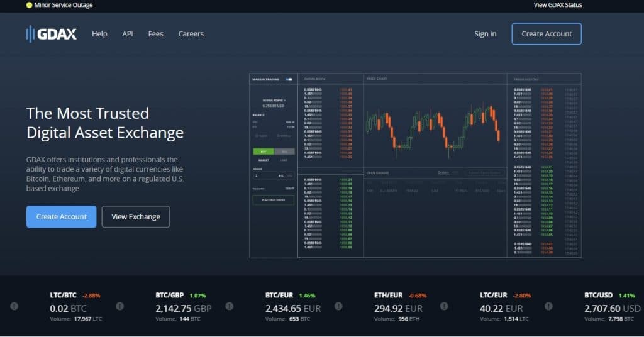Click the blue Create Account hero button

[x=61, y=216]
